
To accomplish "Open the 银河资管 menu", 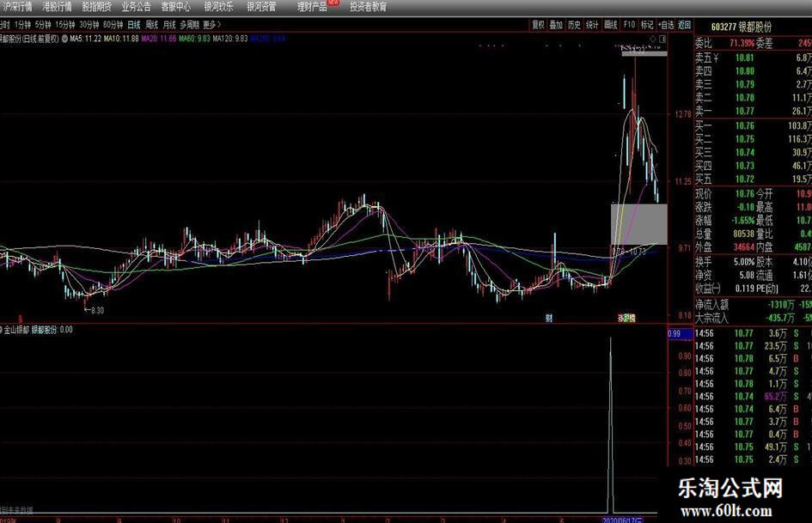I will click(x=261, y=7).
